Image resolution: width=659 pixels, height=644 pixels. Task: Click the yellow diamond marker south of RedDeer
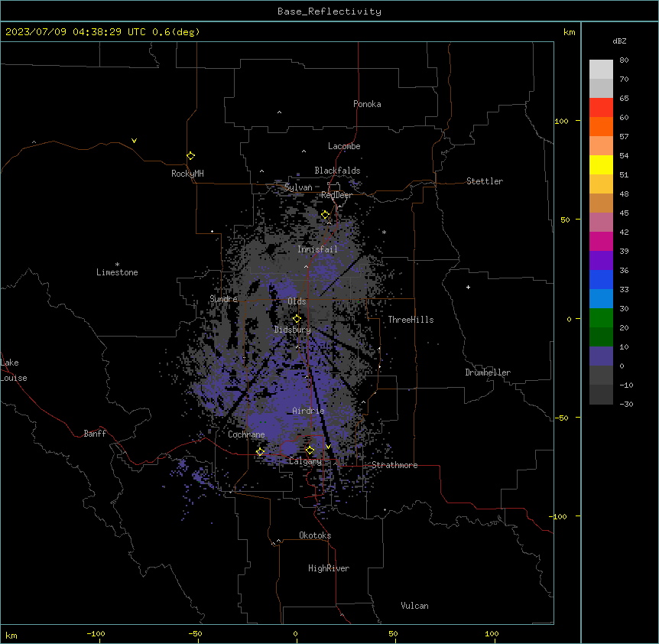point(326,215)
